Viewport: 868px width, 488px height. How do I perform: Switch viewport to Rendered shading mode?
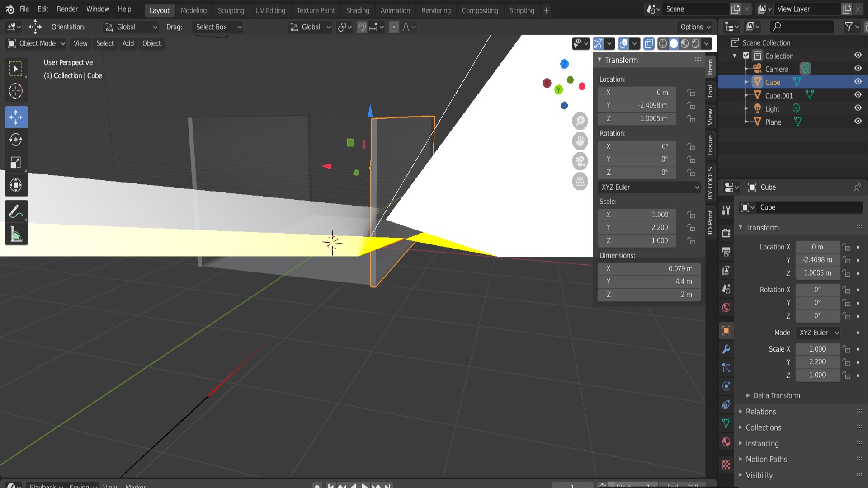click(695, 43)
